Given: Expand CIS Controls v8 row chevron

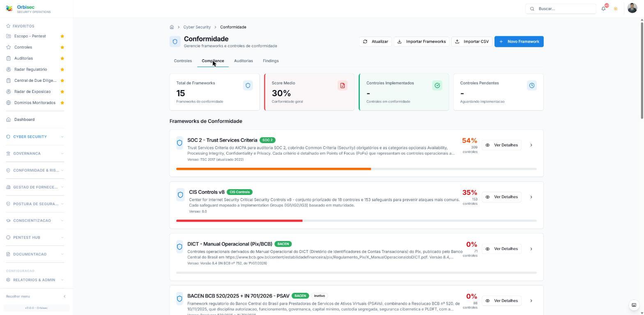Looking at the screenshot, I should point(531,197).
